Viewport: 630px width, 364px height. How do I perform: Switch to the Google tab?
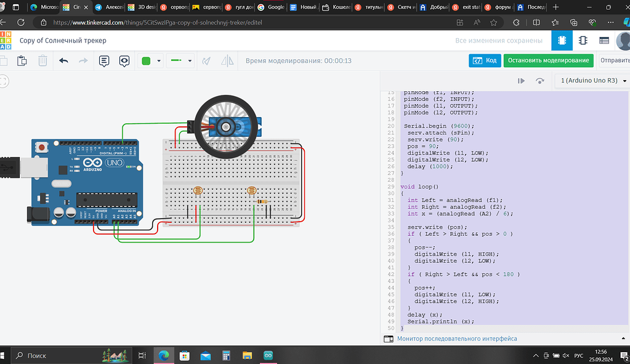coord(271,7)
